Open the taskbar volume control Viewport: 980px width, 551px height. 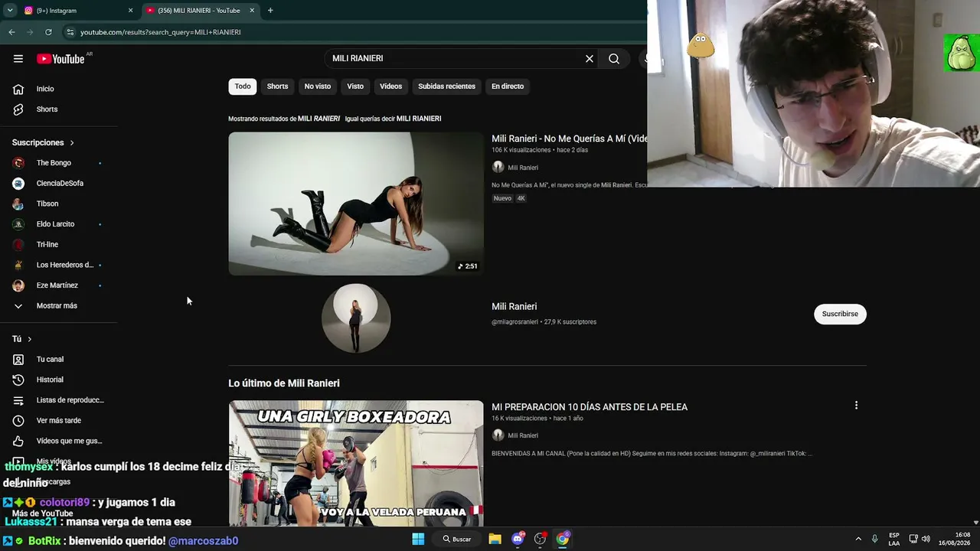click(926, 539)
